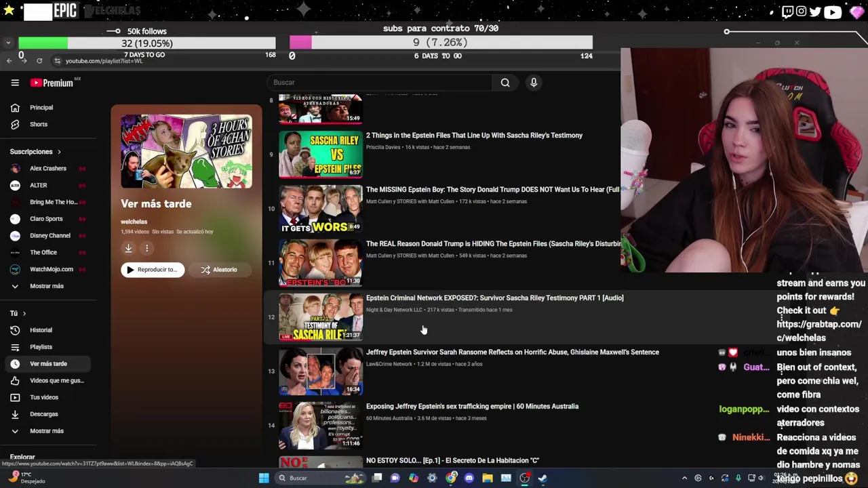Open 'IT GETS WORSE' video thumbnail

[x=321, y=209]
